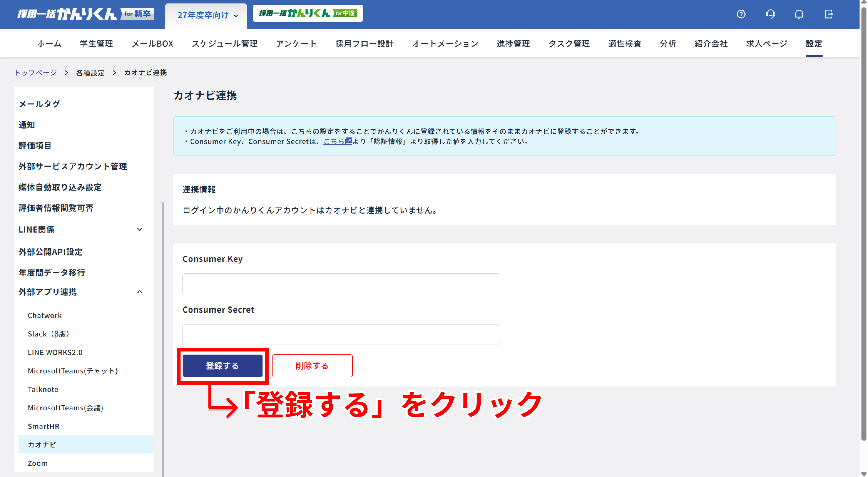Switch to the 設定 tab
The width and height of the screenshot is (868, 477).
click(x=814, y=44)
